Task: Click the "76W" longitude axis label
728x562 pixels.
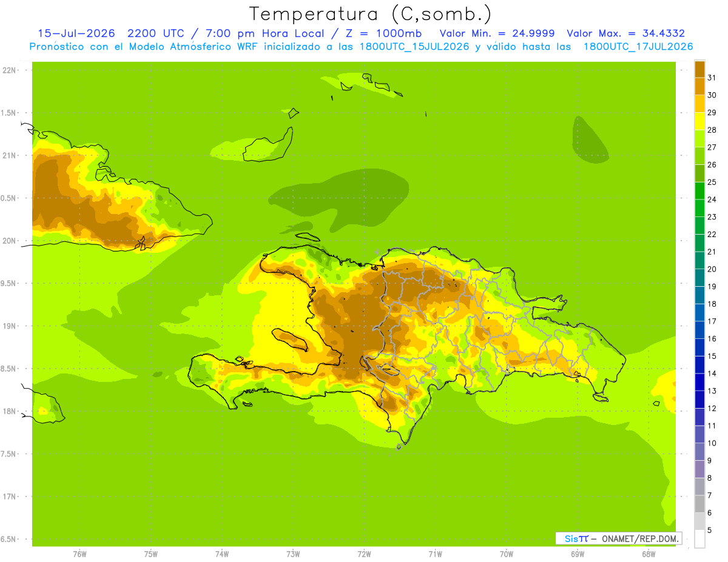Action: (79, 554)
